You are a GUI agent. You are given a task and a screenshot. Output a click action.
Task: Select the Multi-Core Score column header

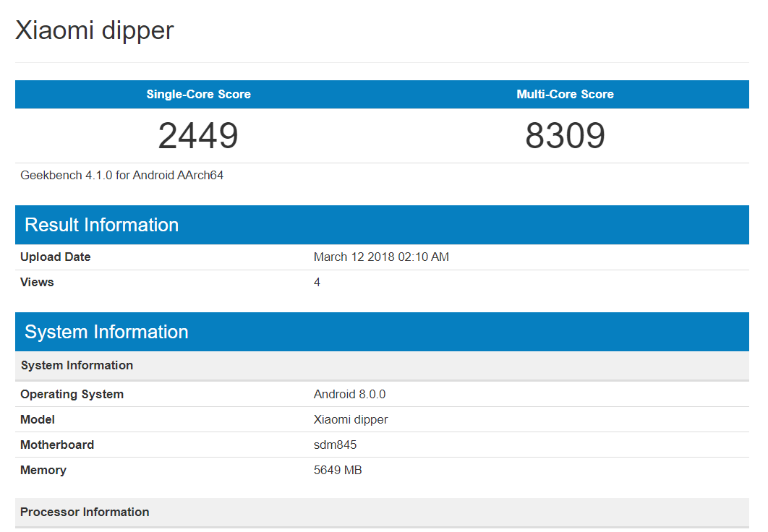[x=565, y=94]
